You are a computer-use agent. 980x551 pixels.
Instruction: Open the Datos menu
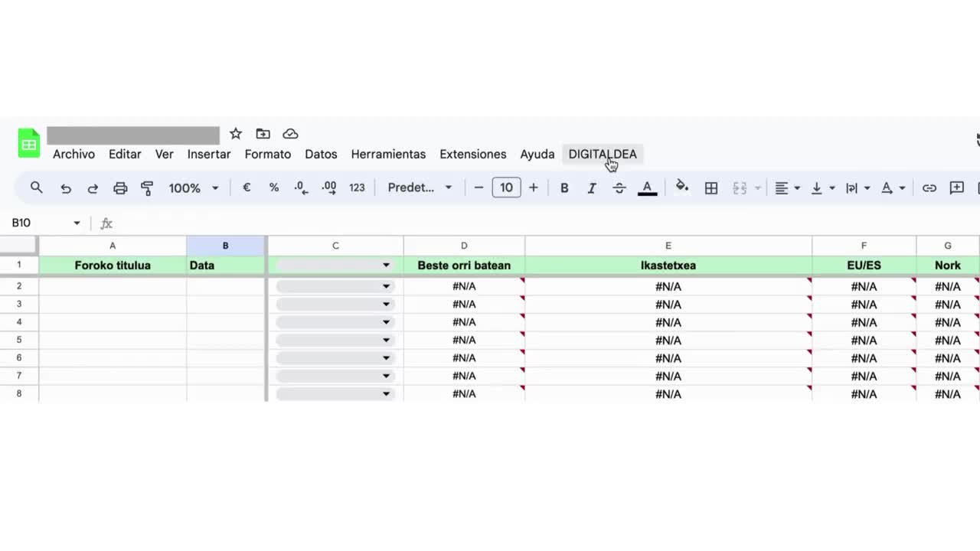pos(321,154)
